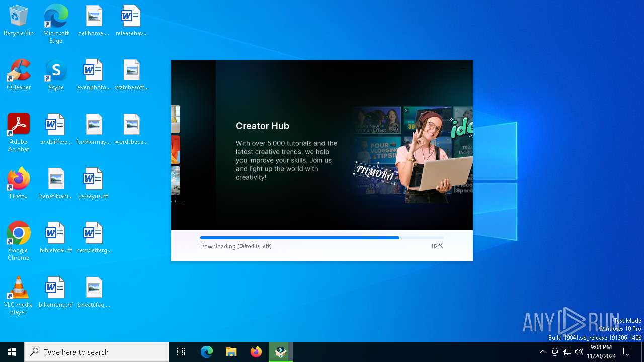The image size is (644, 362).
Task: Select the bibletotal.rtf document icon
Action: coord(56,238)
